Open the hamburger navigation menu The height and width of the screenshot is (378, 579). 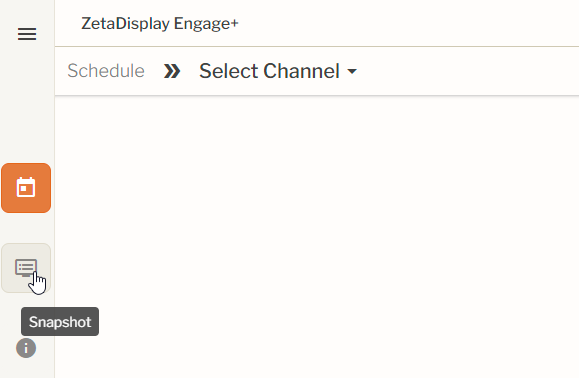(x=27, y=34)
